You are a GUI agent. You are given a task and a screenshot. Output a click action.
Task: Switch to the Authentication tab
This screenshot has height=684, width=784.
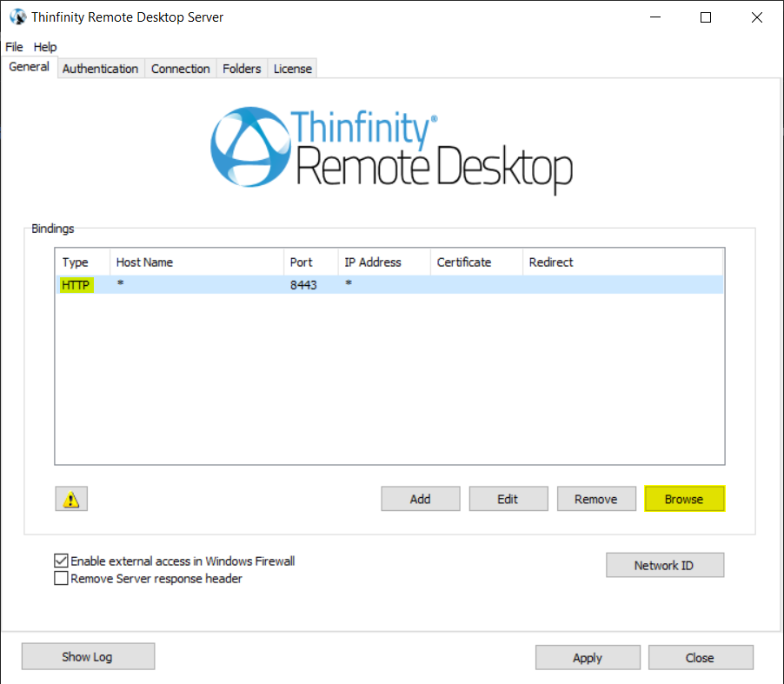point(101,69)
